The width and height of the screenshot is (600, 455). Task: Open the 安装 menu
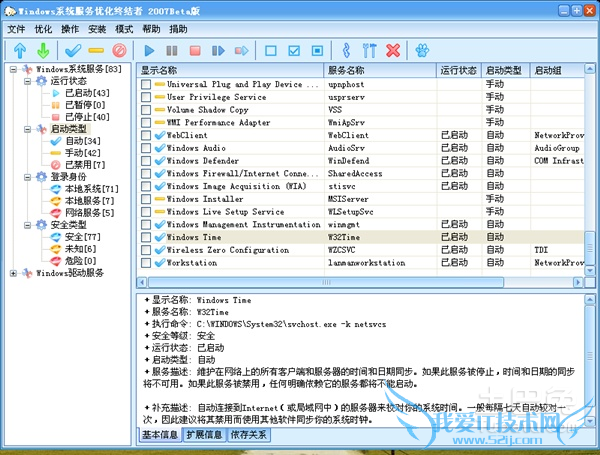(x=97, y=29)
